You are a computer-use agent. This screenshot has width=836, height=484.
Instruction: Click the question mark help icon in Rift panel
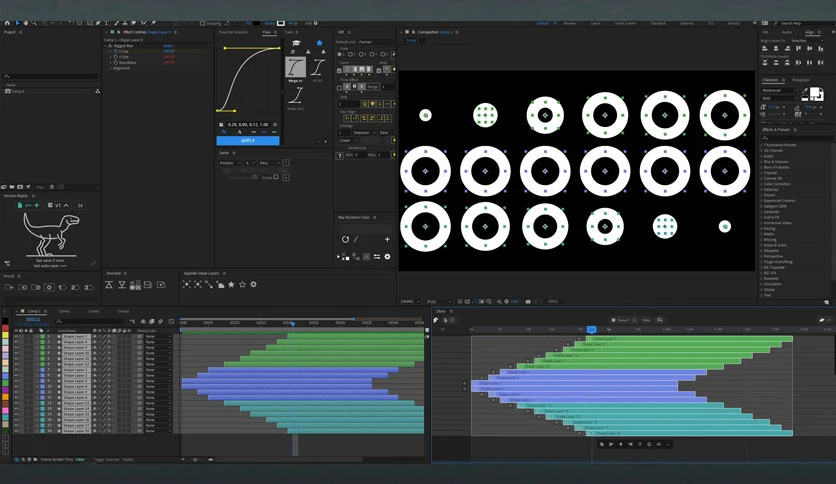click(340, 156)
